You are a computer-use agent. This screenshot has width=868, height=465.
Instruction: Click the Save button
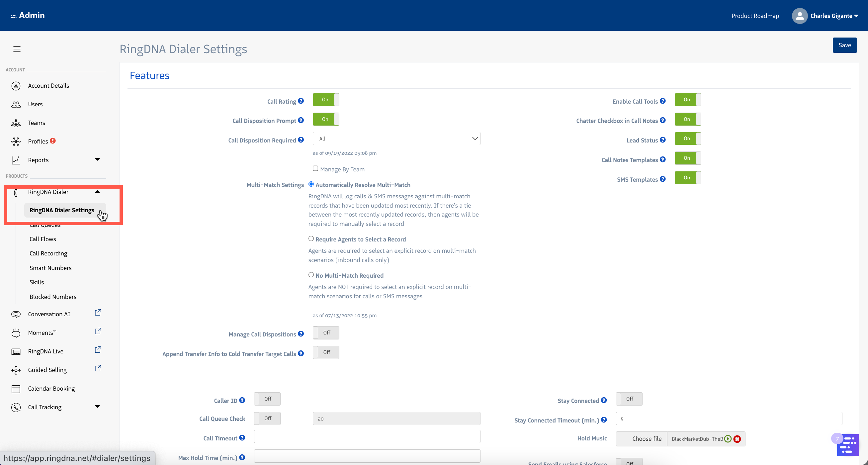point(844,45)
